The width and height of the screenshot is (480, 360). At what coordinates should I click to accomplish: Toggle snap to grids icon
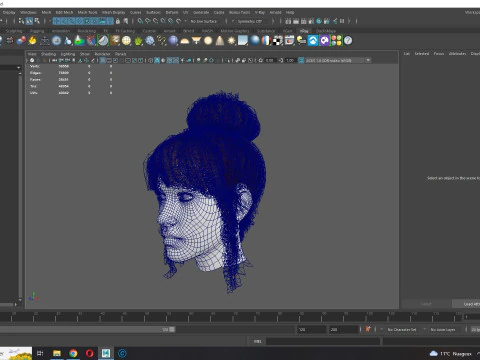pos(140,21)
